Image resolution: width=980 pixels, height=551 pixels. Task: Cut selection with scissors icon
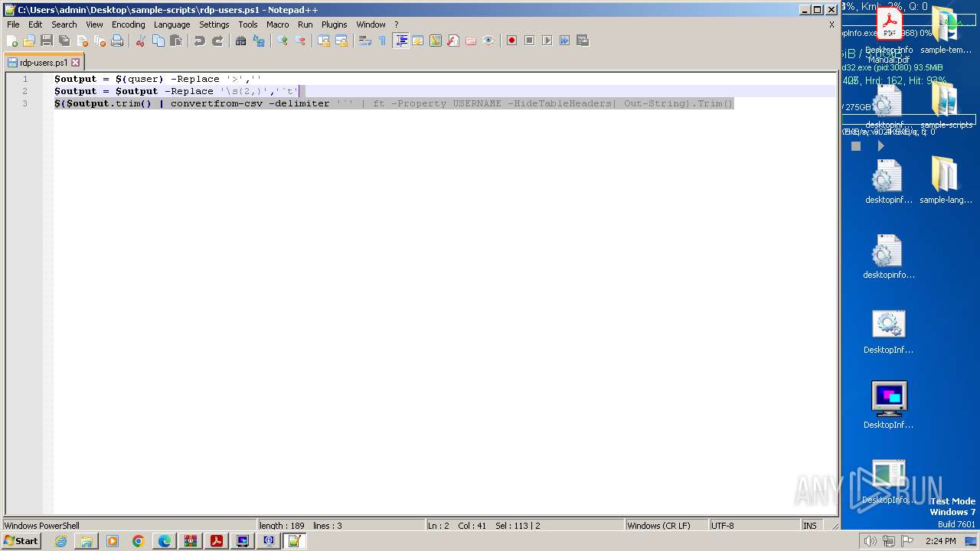coord(141,41)
